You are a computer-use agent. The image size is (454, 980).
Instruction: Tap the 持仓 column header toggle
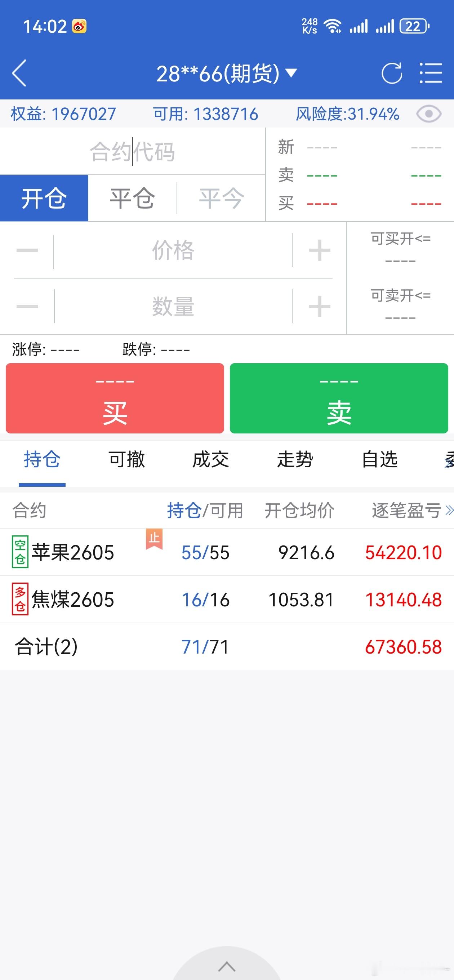[184, 511]
